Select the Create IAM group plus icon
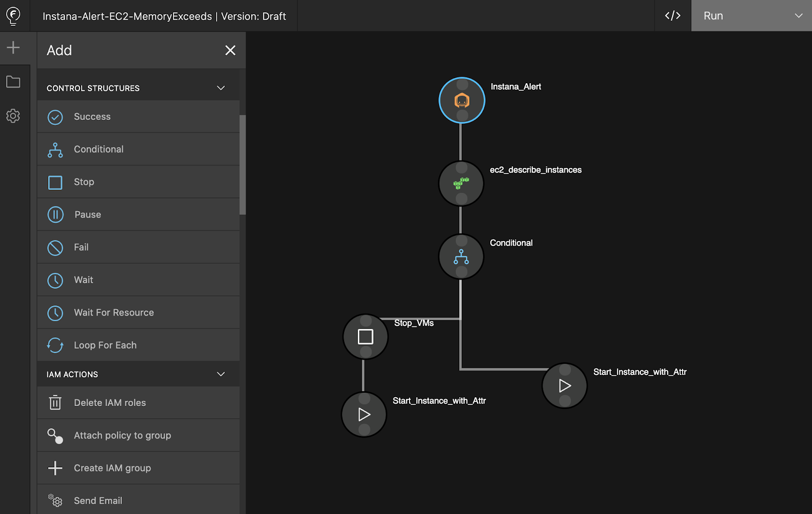 coord(55,468)
